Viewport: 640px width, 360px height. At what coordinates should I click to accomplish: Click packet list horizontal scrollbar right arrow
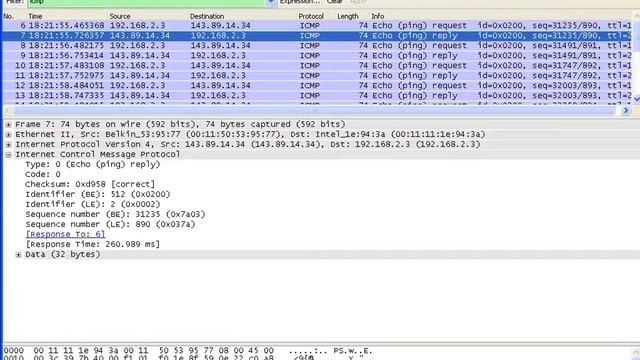(x=626, y=111)
